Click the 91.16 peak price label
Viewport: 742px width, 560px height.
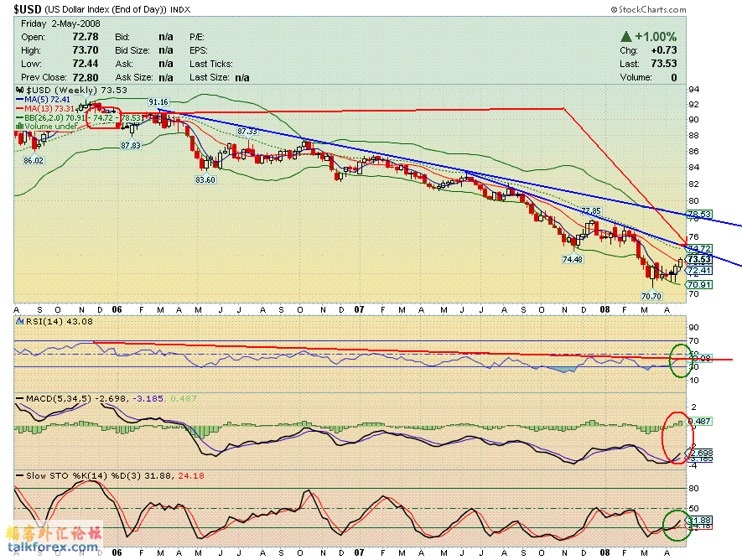[158, 101]
